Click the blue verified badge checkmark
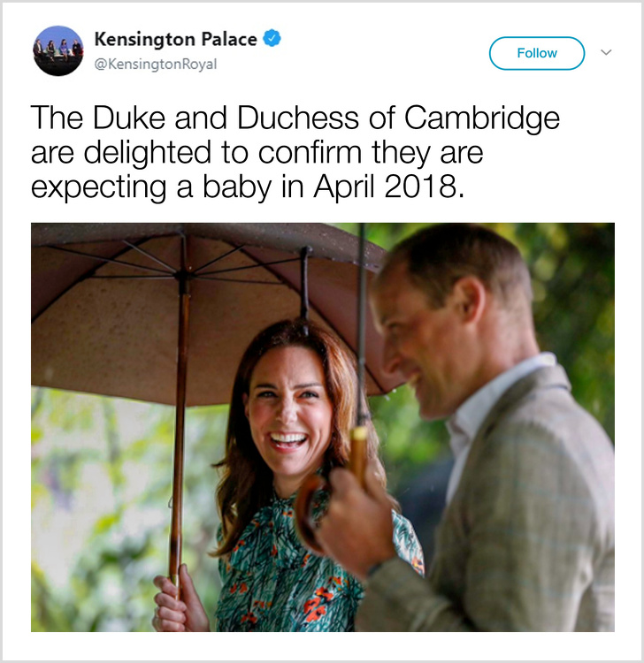This screenshot has width=644, height=663. pyautogui.click(x=272, y=39)
